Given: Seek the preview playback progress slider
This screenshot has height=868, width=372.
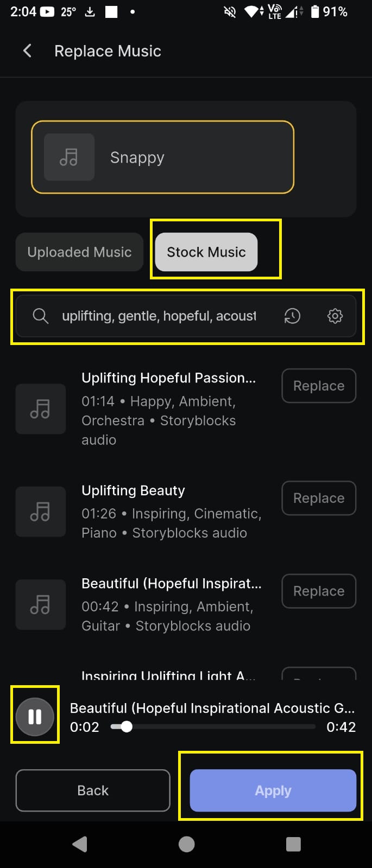Looking at the screenshot, I should pyautogui.click(x=213, y=726).
